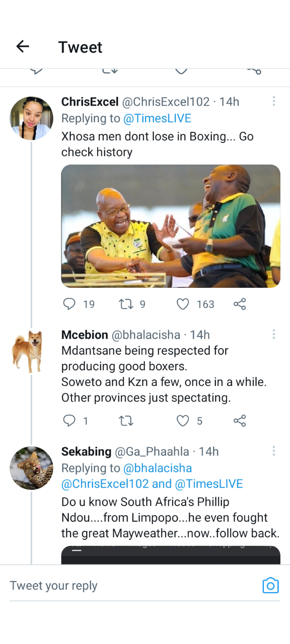Screen dimensions: 290x644
Task: Open more options for Sekabing's tweet
Action: point(274,451)
